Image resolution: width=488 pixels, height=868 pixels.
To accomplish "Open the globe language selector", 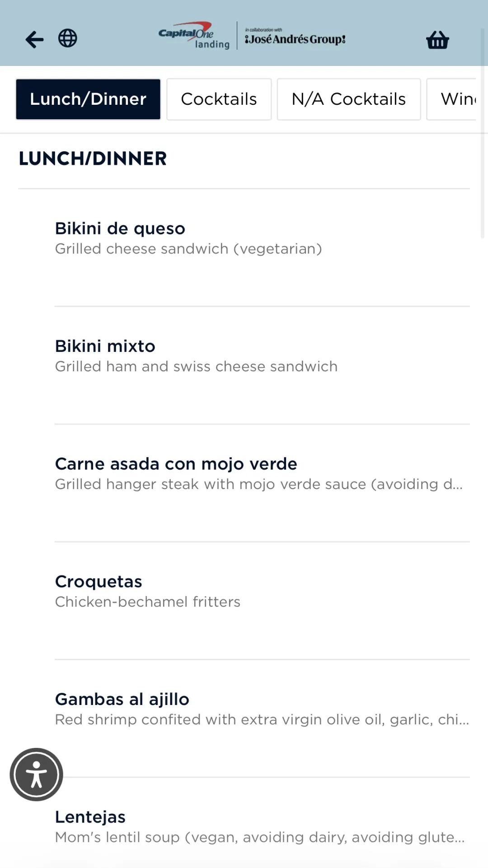I will [x=68, y=38].
